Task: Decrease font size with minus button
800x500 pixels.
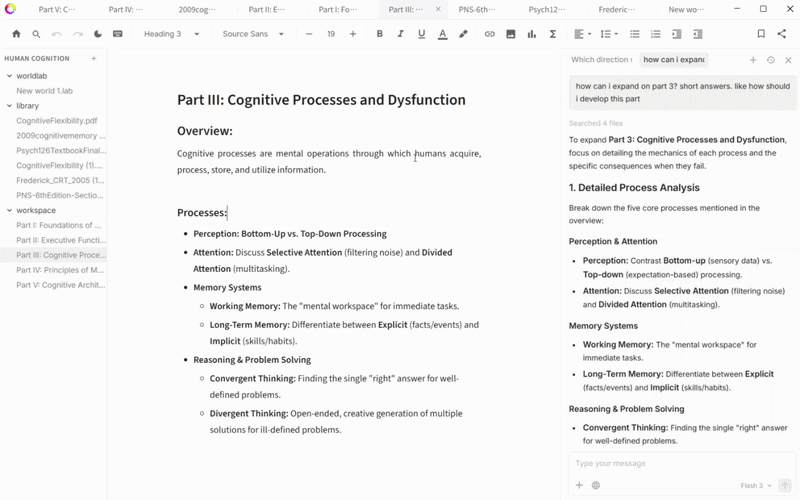Action: click(x=309, y=34)
